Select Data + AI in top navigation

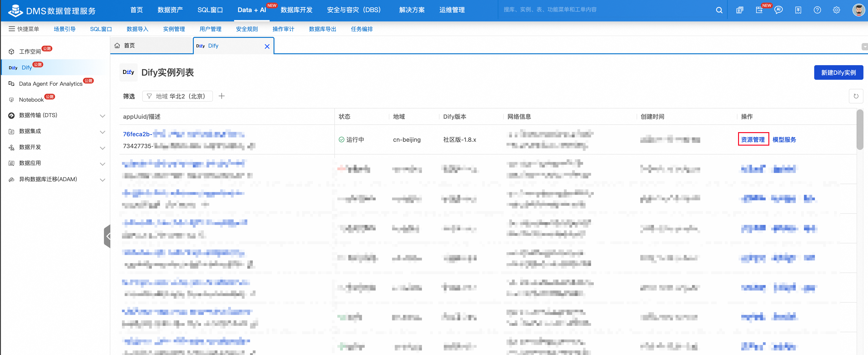coord(252,10)
